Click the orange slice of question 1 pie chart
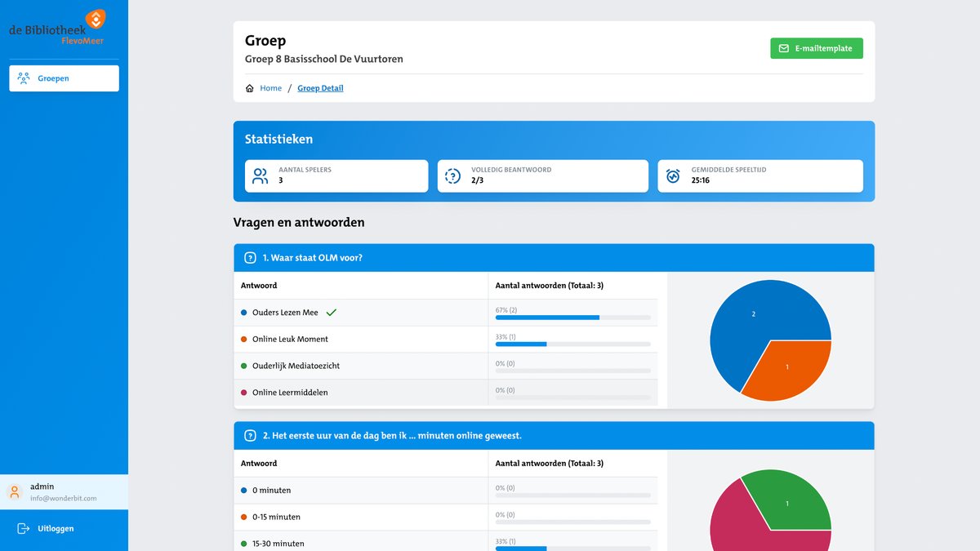 pos(788,369)
